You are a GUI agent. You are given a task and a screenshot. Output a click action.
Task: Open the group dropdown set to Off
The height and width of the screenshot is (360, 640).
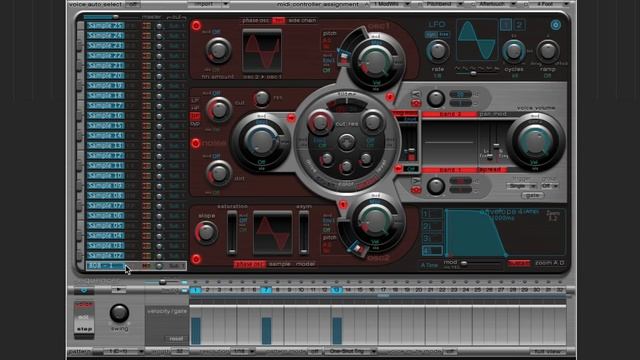pyautogui.click(x=549, y=186)
